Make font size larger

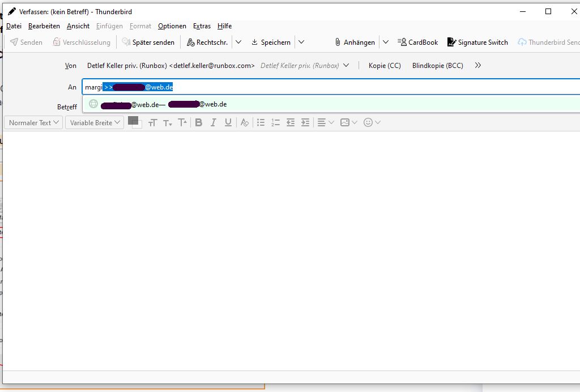point(182,122)
